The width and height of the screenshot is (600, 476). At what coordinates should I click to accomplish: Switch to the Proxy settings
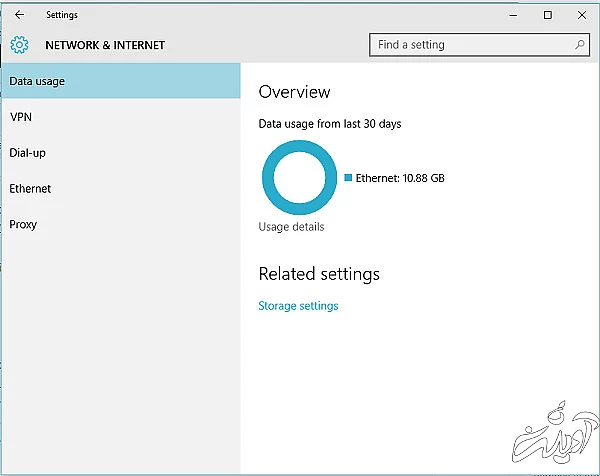pyautogui.click(x=23, y=225)
